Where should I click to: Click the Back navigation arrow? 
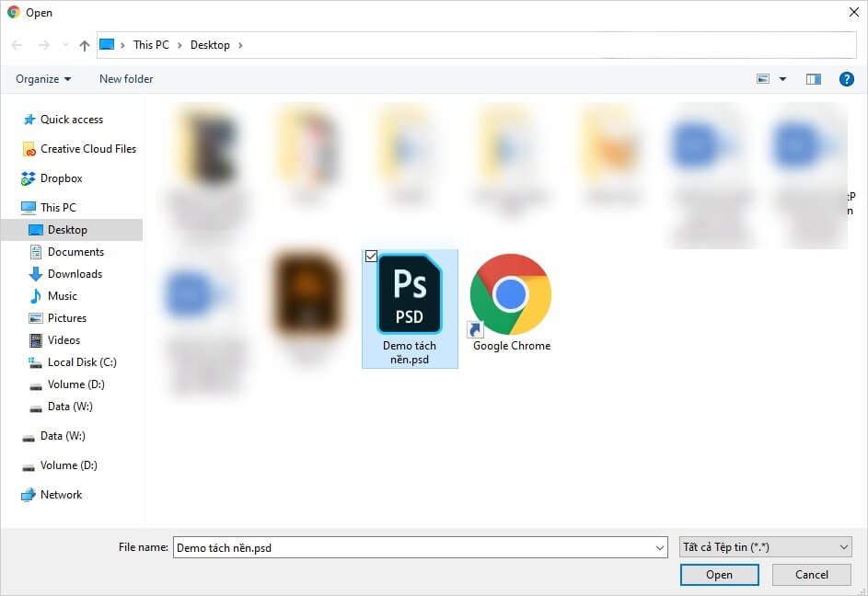17,45
